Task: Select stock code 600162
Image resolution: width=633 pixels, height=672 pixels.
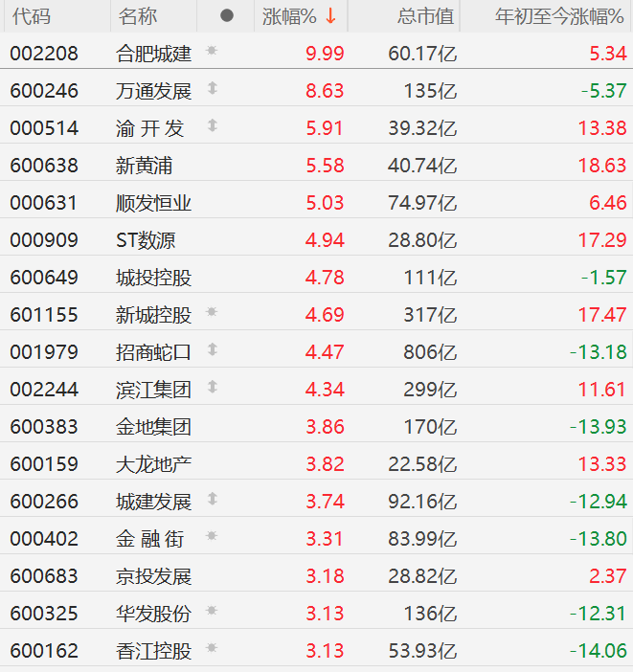Action: [x=44, y=650]
